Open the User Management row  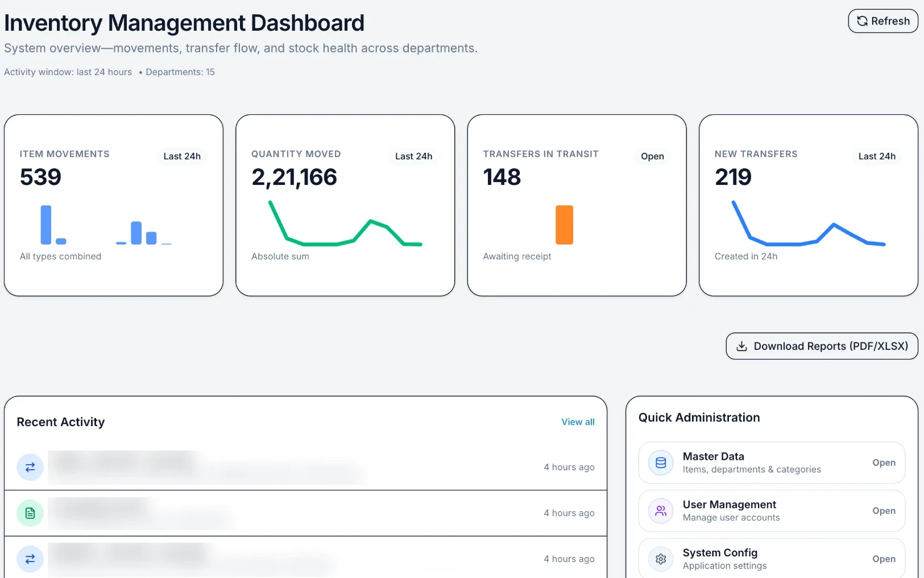pos(772,511)
